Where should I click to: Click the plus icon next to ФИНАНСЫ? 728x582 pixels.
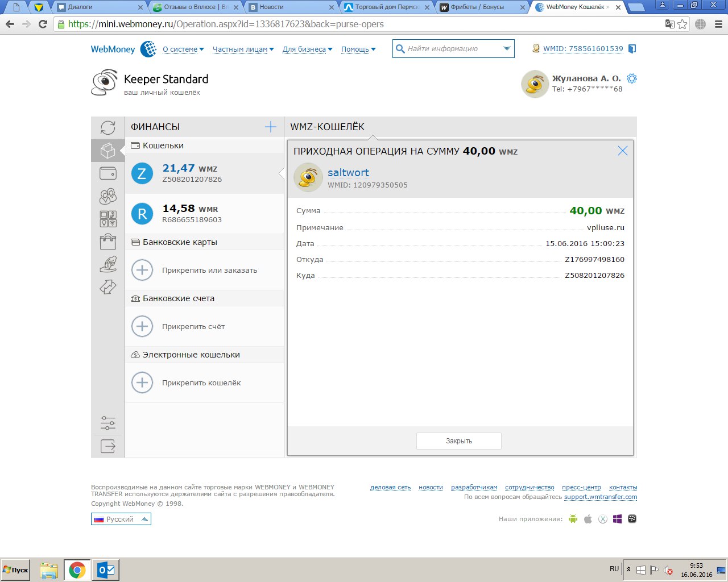(x=271, y=127)
